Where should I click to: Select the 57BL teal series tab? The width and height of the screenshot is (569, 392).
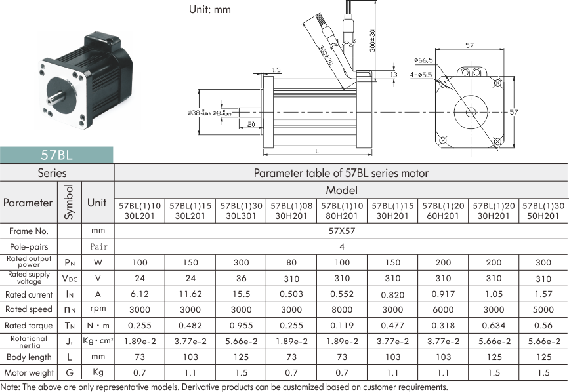click(x=56, y=156)
